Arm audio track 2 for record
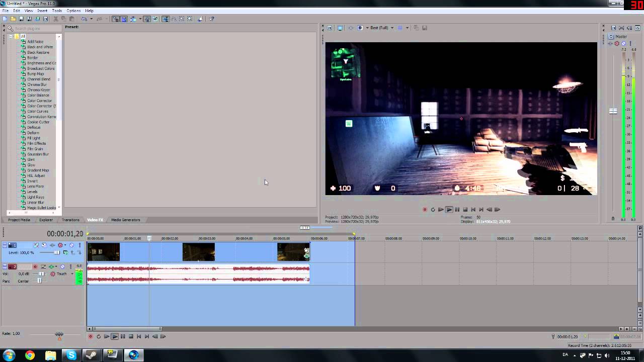Viewport: 644px width, 362px height. coord(35,266)
